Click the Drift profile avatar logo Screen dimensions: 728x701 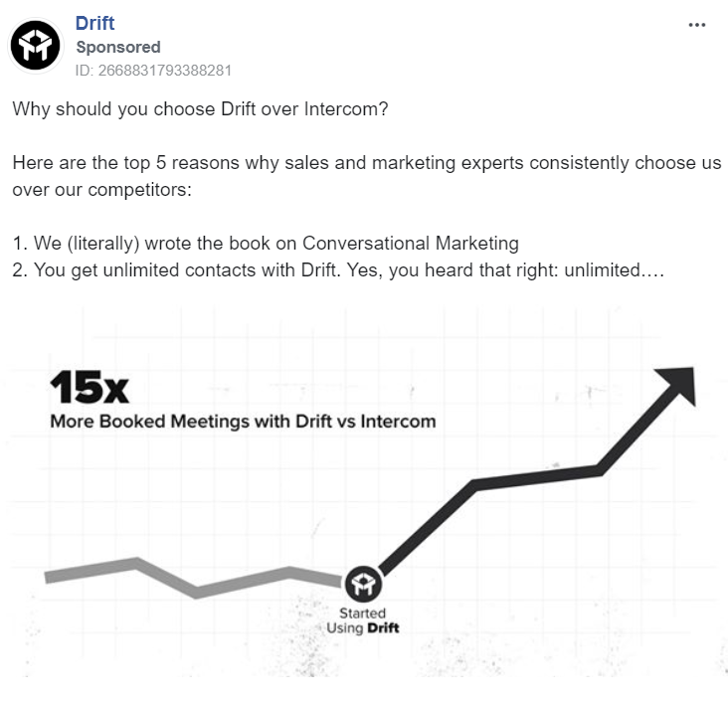tap(35, 46)
